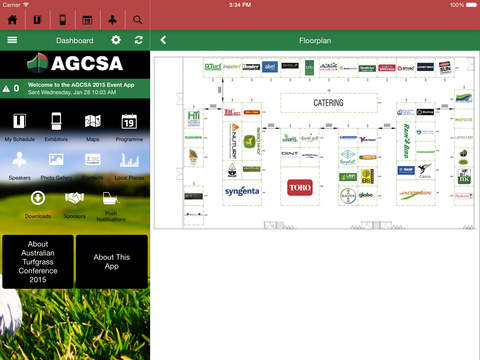Open the search magnifier icon
Screen dimensions: 480x360
tap(138, 20)
